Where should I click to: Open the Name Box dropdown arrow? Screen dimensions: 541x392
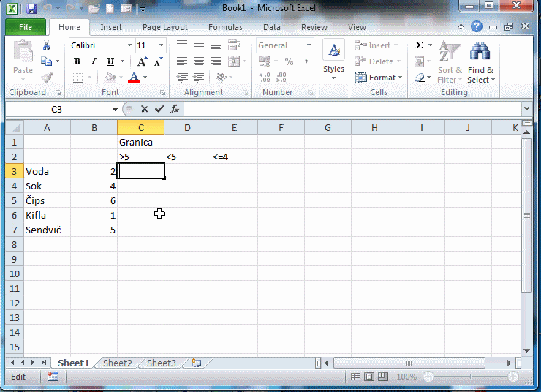tap(115, 109)
